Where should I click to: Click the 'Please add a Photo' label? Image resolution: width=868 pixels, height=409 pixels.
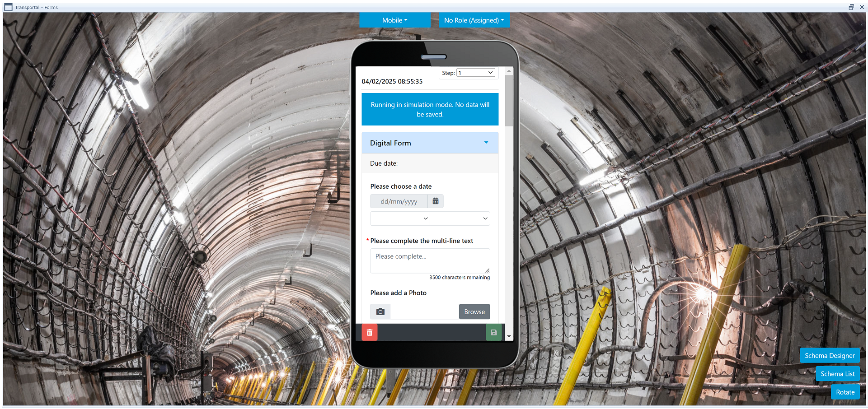tap(399, 293)
